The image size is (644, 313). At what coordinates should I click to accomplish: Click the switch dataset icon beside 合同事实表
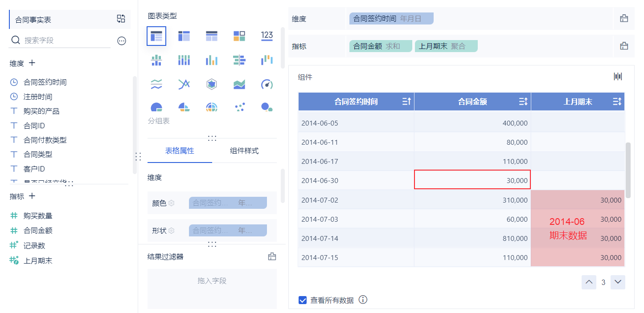coord(121,19)
